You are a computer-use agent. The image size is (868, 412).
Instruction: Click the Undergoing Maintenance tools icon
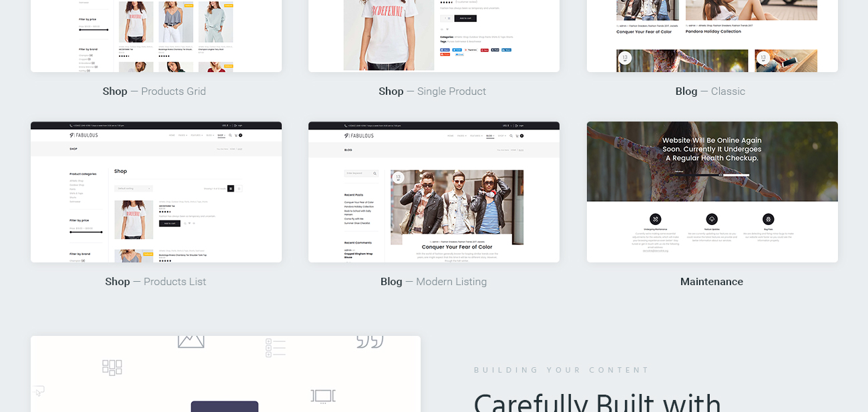coord(656,219)
